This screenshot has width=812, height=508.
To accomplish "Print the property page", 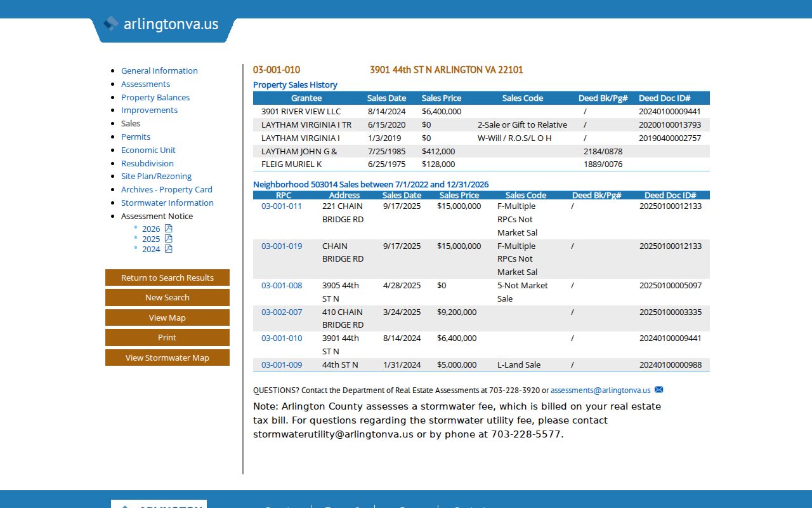I will click(x=167, y=337).
